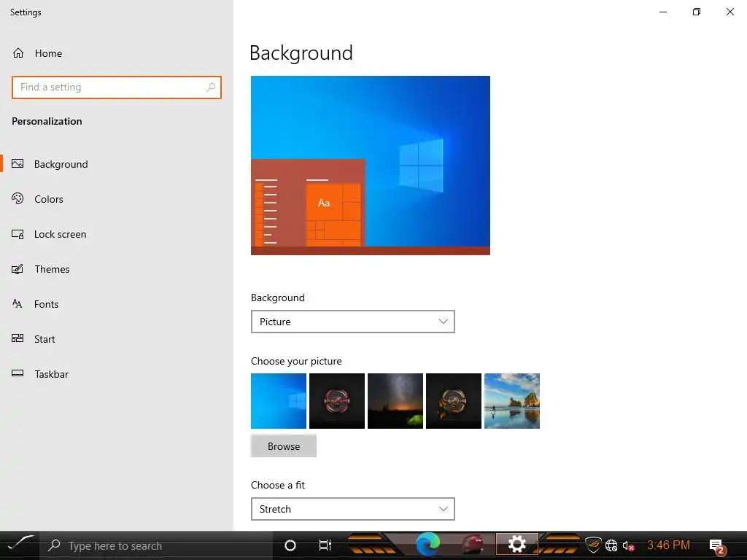
Task: Open the Themes page
Action: coord(117,269)
